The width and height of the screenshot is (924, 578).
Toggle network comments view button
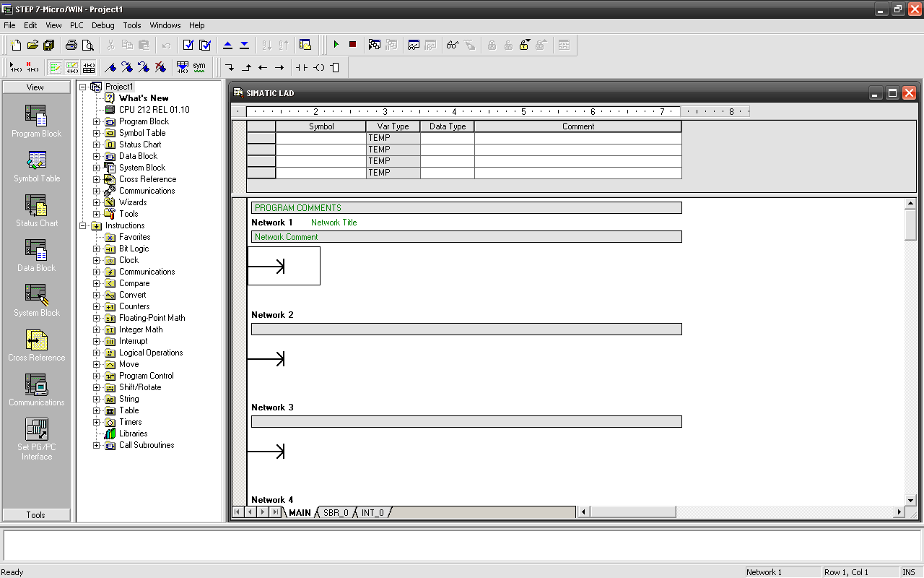pyautogui.click(x=71, y=67)
